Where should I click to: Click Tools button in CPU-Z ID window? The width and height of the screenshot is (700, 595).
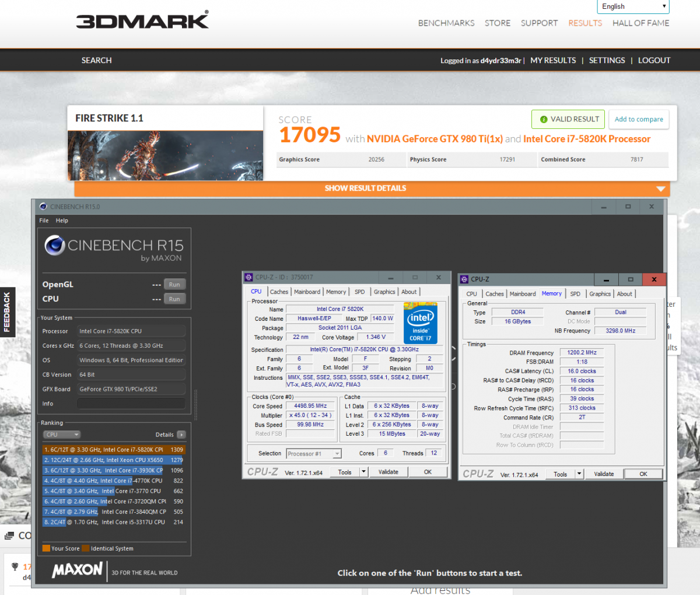[x=345, y=472]
